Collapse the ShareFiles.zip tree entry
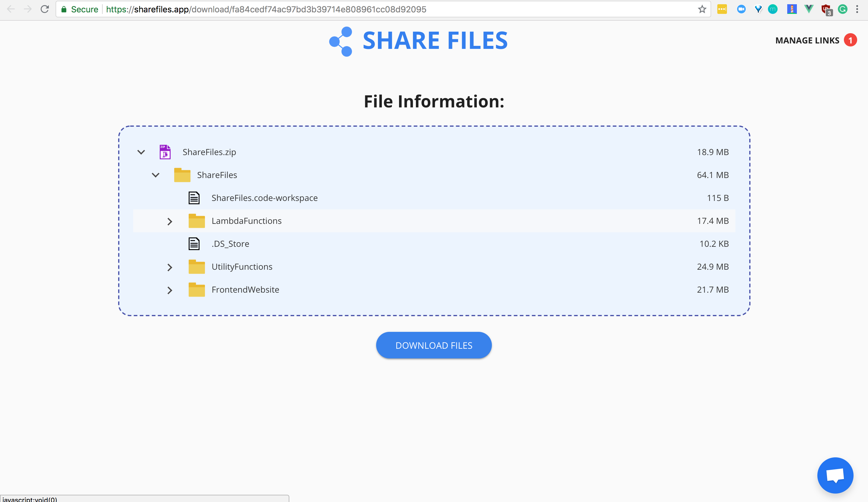 pos(141,152)
